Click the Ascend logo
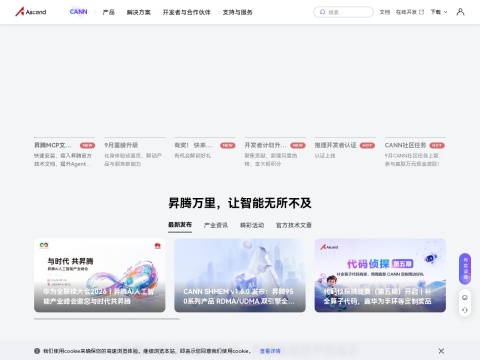 coord(31,12)
